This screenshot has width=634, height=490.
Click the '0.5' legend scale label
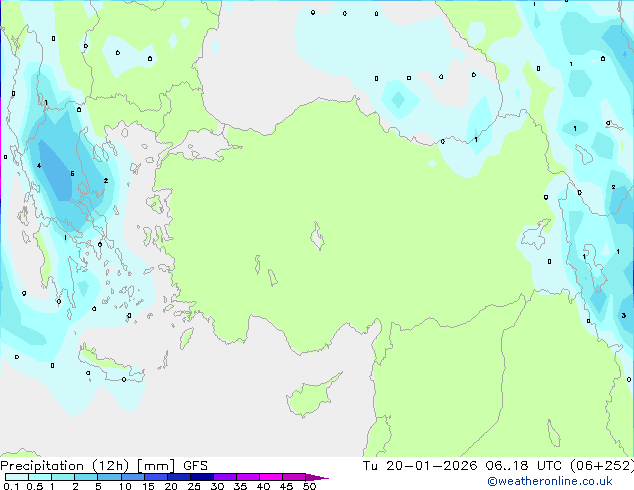(35, 486)
